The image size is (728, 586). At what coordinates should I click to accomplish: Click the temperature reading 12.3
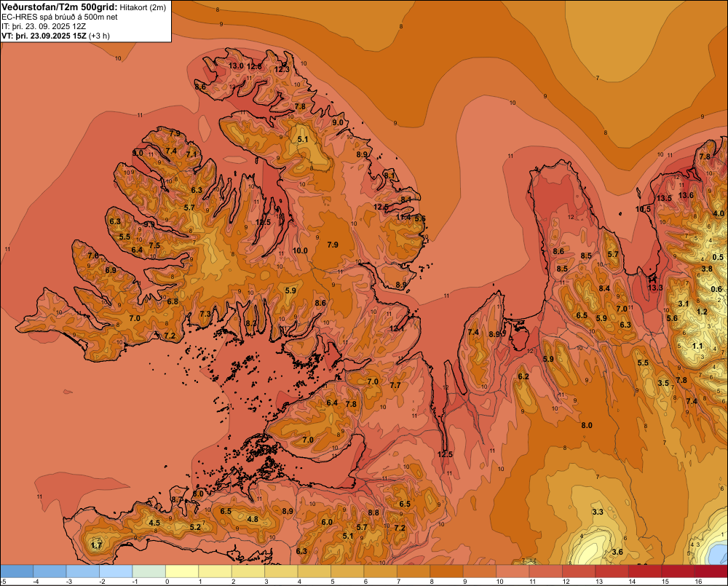pos(281,69)
